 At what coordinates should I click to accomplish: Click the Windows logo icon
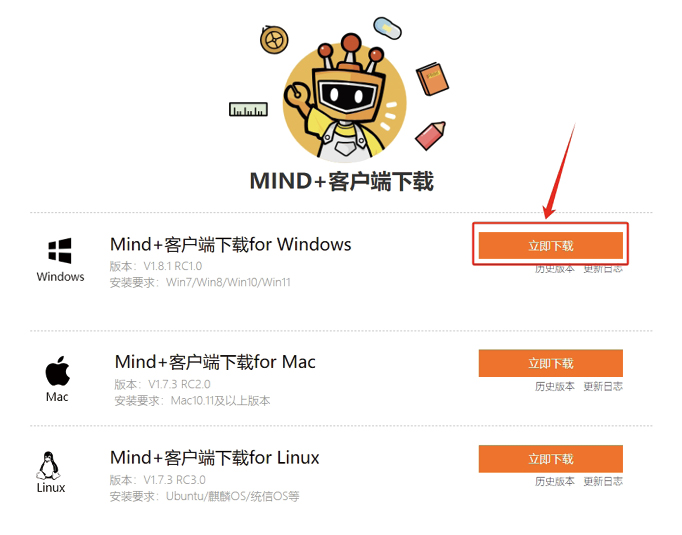click(60, 251)
